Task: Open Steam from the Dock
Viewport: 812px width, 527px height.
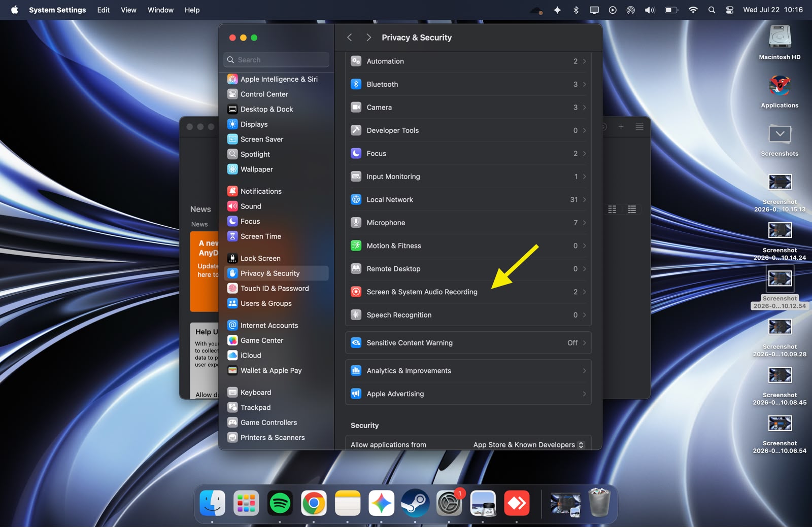Action: [415, 504]
